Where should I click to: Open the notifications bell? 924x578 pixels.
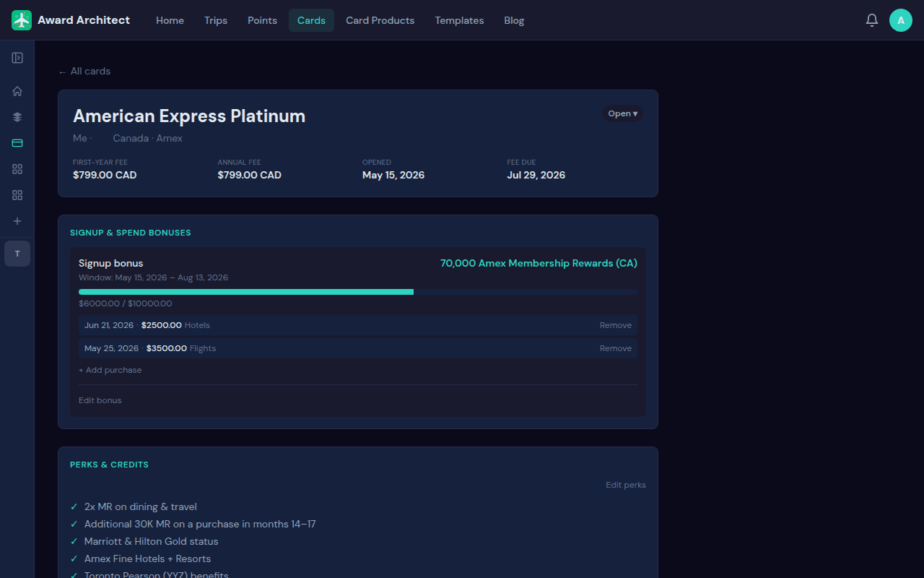pos(872,20)
